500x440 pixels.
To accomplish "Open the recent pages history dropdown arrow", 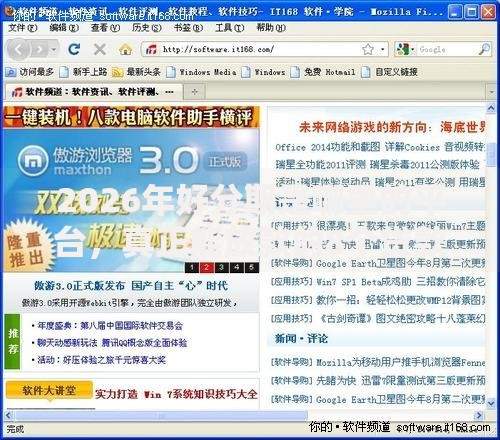I will [54, 50].
